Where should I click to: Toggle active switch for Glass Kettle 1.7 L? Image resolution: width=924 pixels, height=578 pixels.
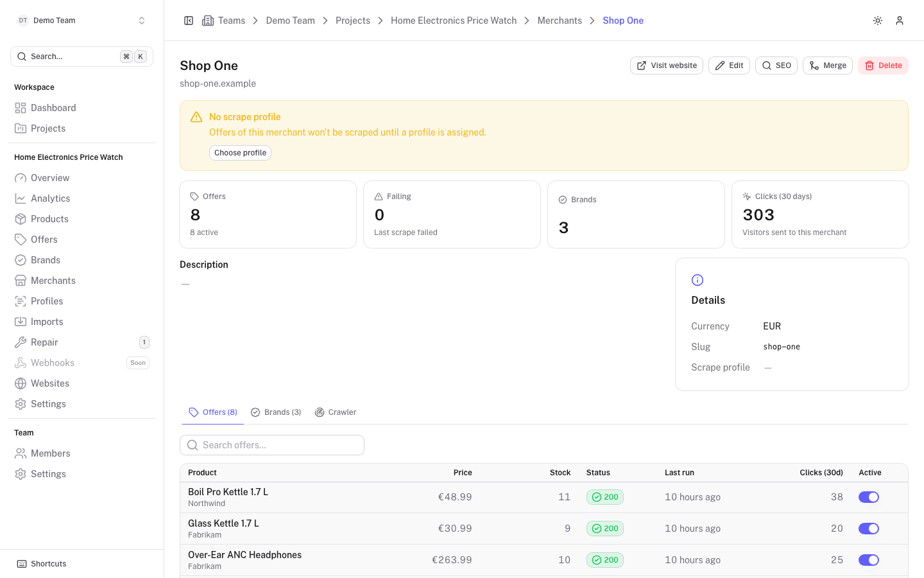[869, 529]
